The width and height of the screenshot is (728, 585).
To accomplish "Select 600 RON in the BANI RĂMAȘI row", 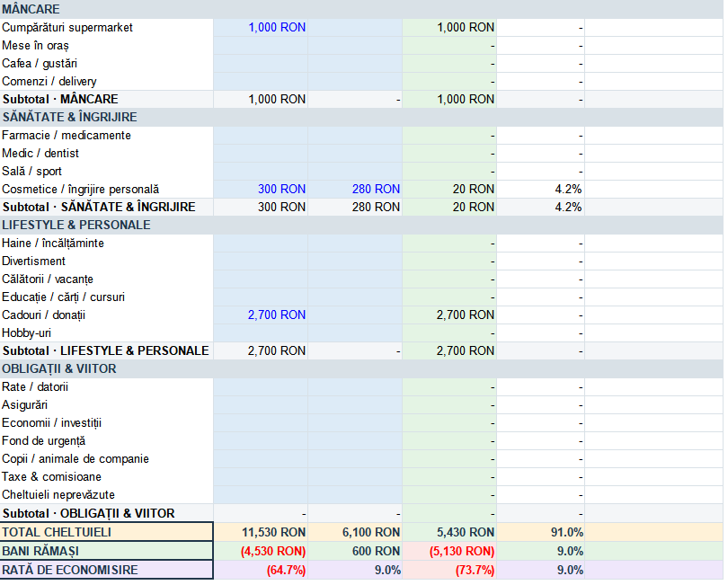I will [x=376, y=552].
